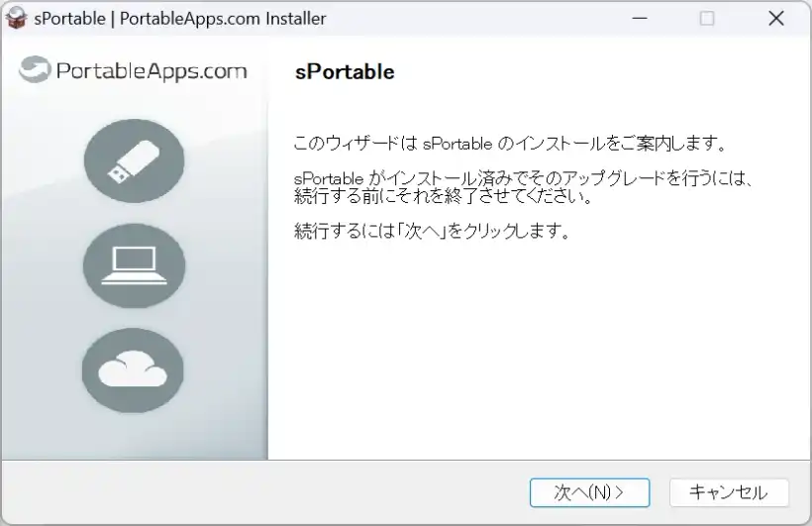The width and height of the screenshot is (812, 526).
Task: Click the installer app icon in title bar
Action: [16, 18]
